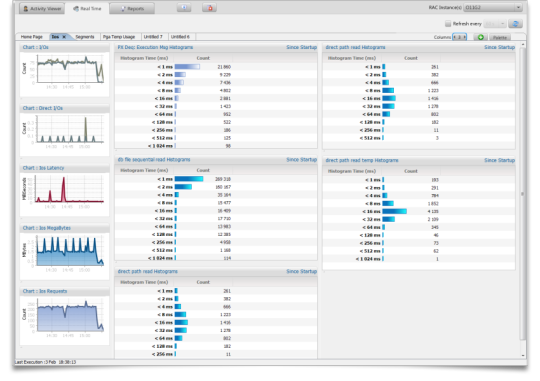The height and width of the screenshot is (381, 540).
Task: Select the Chart : Direct I/Os graph
Action: point(65,134)
